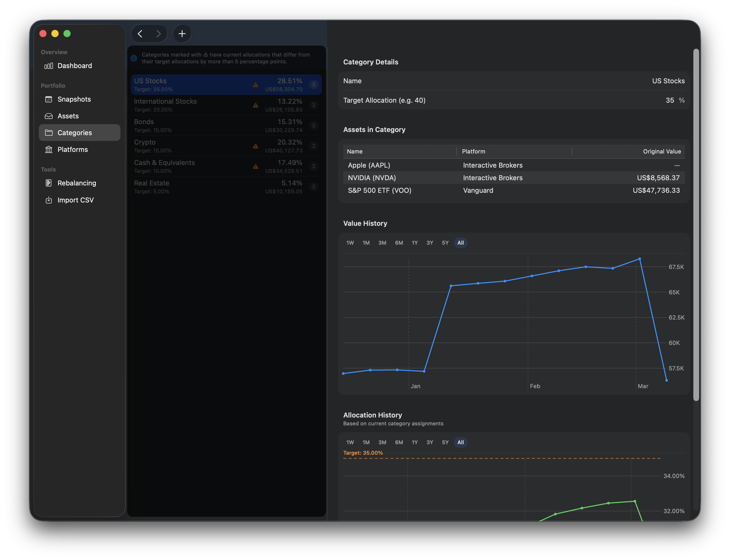Select 6M range in Value History
The image size is (730, 560).
[399, 243]
